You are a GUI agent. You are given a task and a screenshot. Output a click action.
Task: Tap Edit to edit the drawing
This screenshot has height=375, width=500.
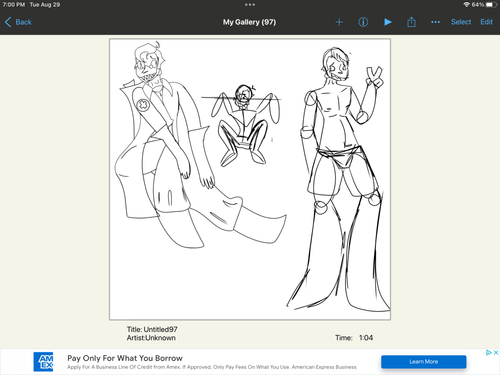pos(486,22)
